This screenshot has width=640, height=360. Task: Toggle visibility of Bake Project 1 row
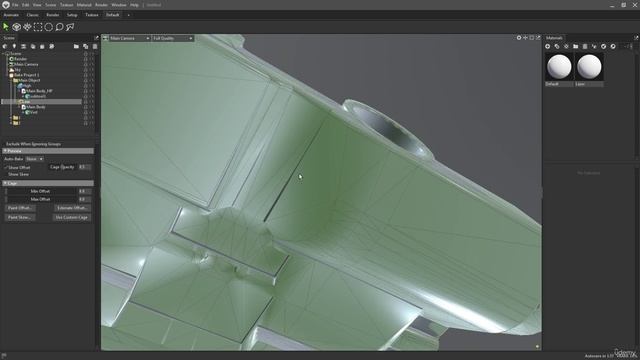click(x=86, y=75)
